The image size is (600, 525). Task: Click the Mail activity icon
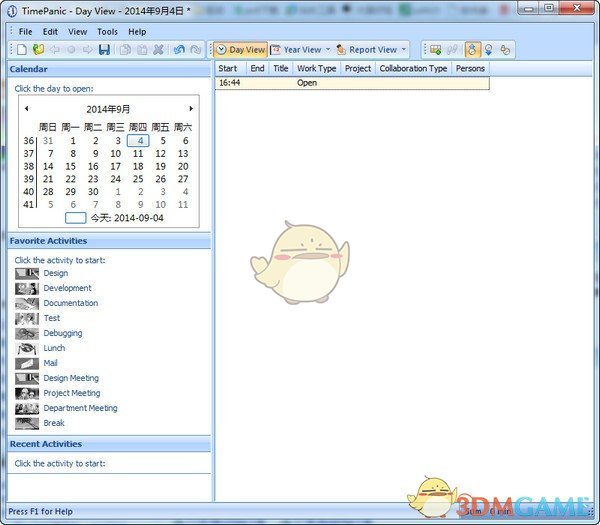point(26,363)
